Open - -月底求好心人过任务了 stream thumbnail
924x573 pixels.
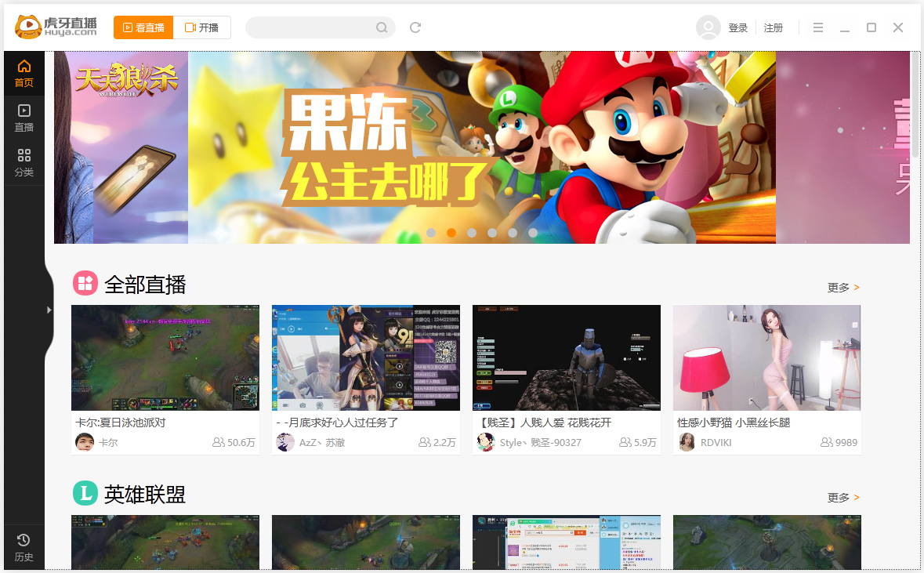[366, 357]
